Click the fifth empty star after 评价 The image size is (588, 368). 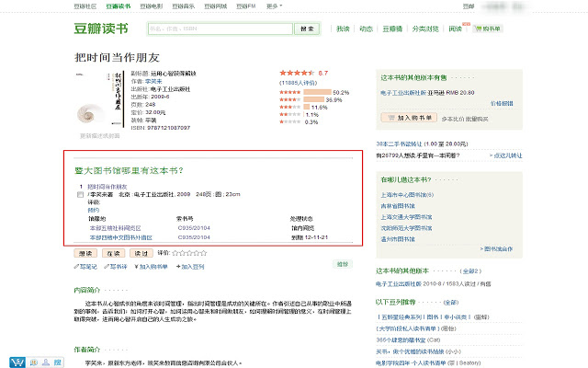tap(204, 253)
